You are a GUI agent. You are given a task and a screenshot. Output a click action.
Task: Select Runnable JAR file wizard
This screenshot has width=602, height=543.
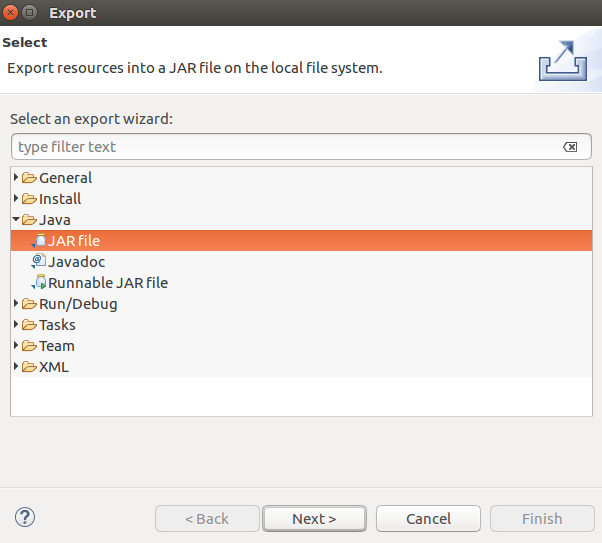pos(108,282)
